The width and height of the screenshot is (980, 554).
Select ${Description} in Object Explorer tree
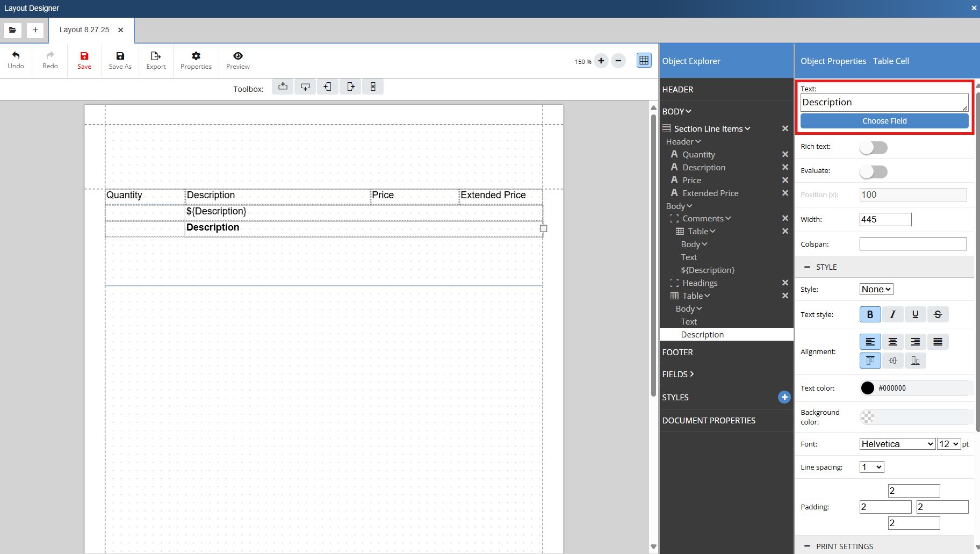[707, 270]
